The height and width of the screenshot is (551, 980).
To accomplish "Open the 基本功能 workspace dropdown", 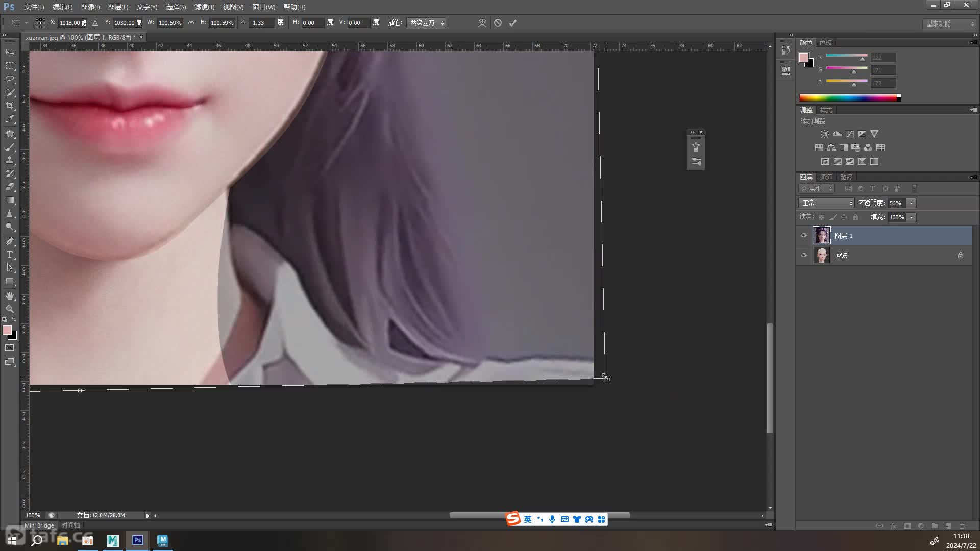I will (x=950, y=23).
